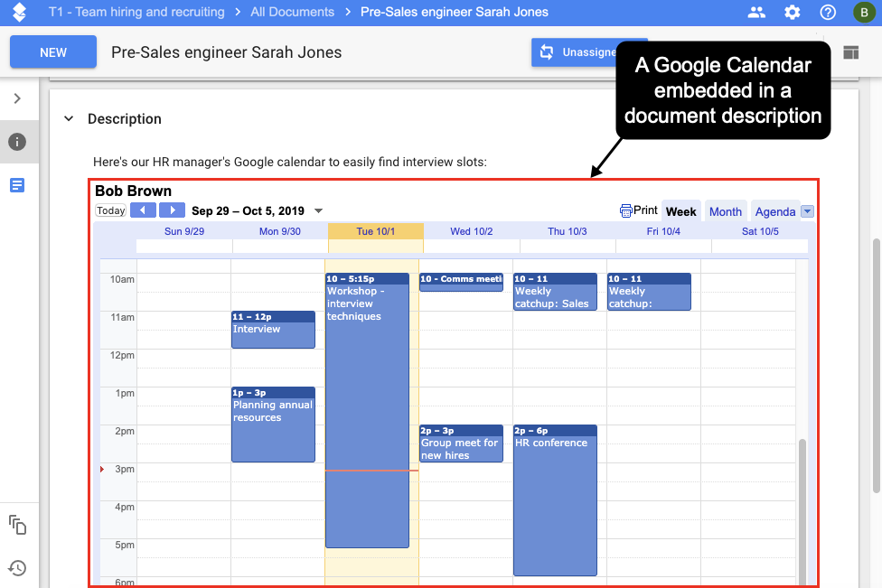Switch calendar to Agenda view
Screen dimensions: 882x588
(x=775, y=211)
